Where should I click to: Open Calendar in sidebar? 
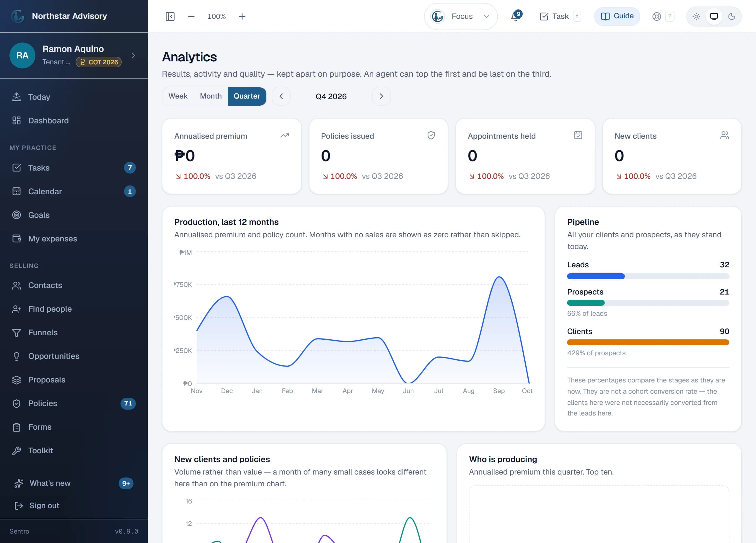click(74, 191)
